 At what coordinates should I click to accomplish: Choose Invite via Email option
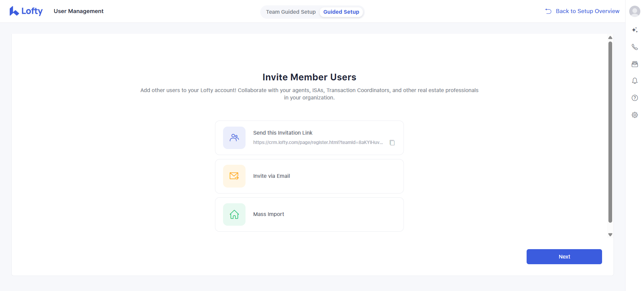(271, 176)
